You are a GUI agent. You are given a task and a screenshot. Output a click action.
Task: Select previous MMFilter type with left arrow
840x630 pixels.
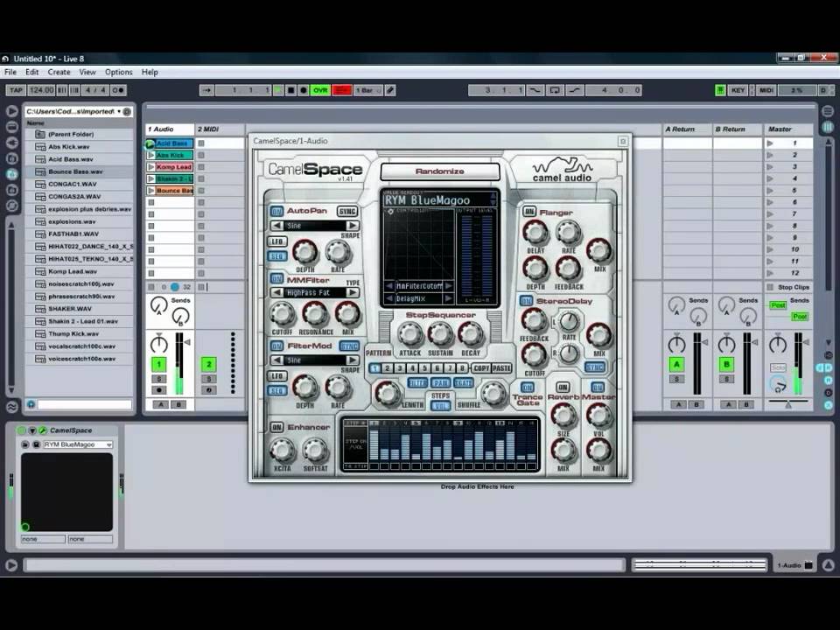tap(277, 292)
